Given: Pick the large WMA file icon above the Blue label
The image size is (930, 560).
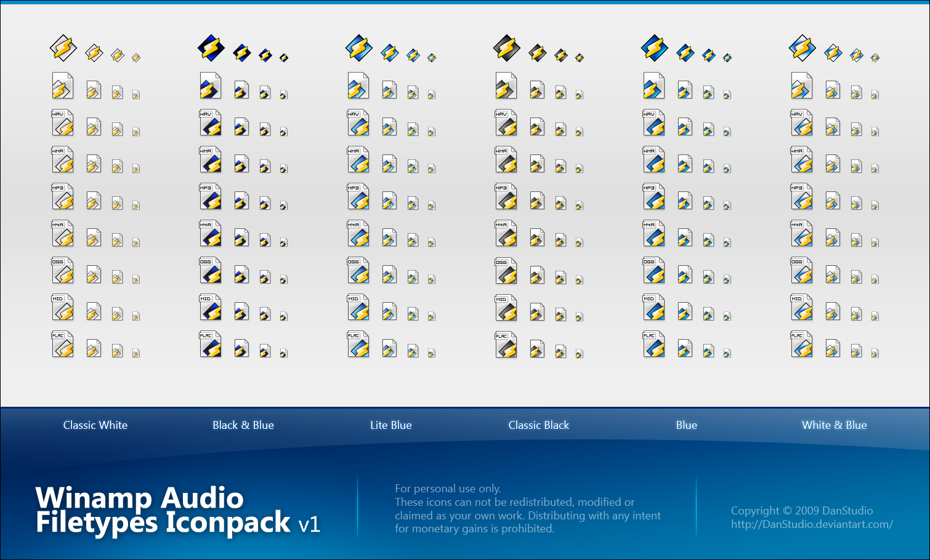Looking at the screenshot, I should point(654,159).
